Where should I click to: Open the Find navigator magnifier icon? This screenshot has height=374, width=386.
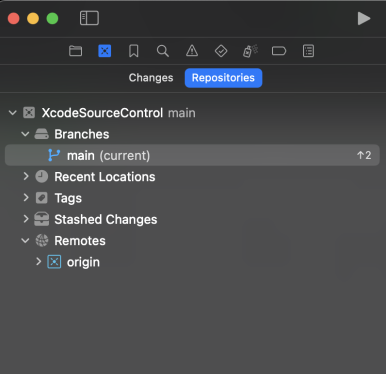click(x=163, y=51)
